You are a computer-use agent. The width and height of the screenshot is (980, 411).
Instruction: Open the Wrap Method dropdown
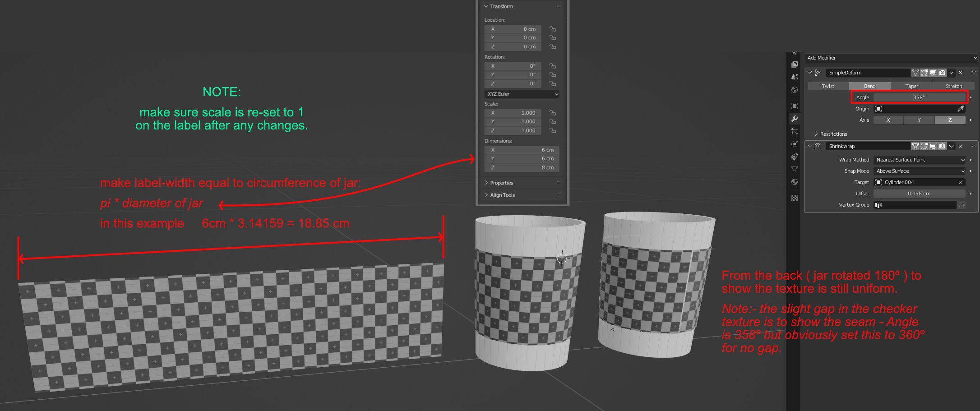tap(920, 160)
